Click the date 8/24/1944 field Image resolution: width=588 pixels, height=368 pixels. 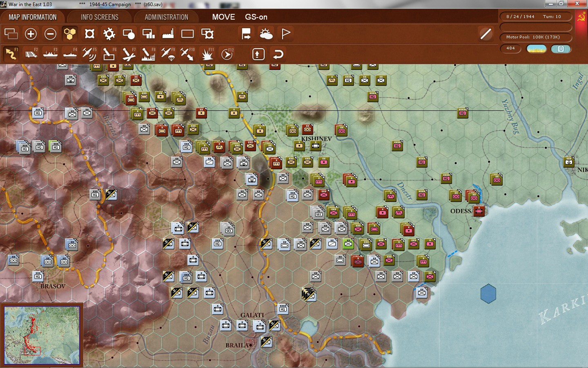click(520, 17)
